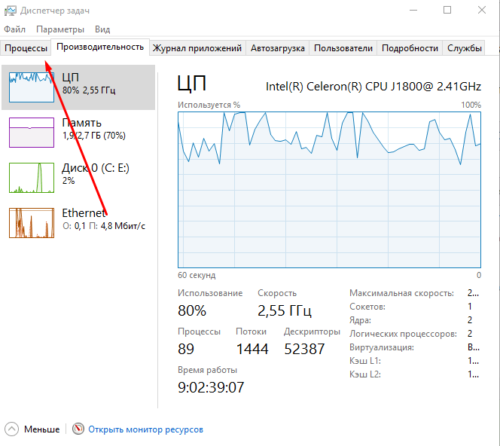Click the Меньше label button
This screenshot has width=500, height=446.
coord(42,429)
